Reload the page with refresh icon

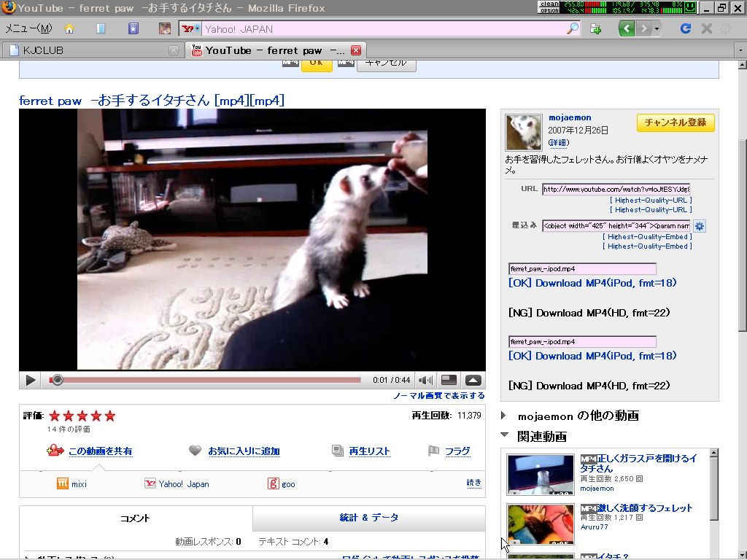coord(685,29)
